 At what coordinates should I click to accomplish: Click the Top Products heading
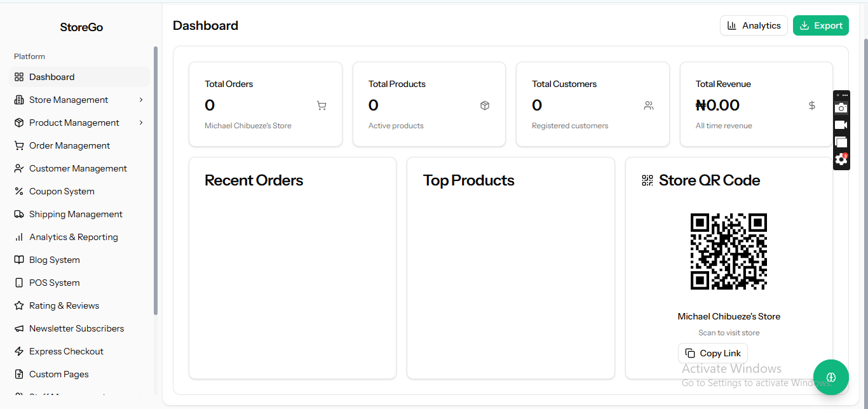click(x=468, y=180)
